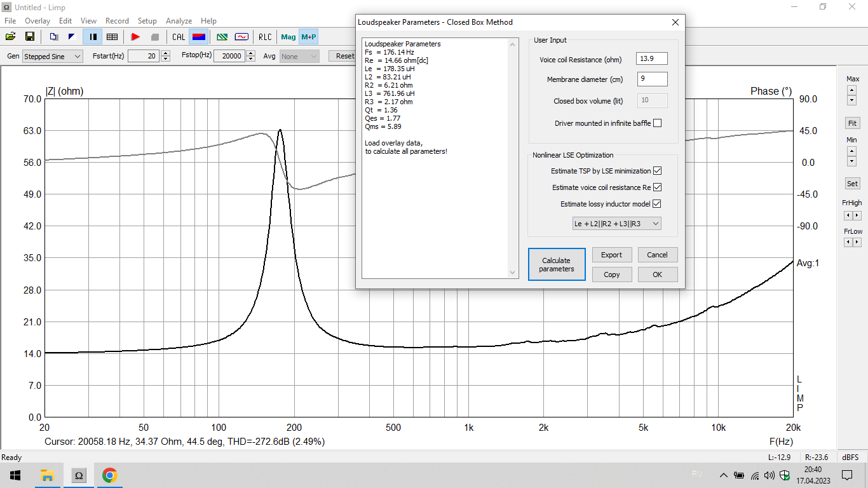
Task: Click the FrLow left arrow
Action: [x=848, y=242]
